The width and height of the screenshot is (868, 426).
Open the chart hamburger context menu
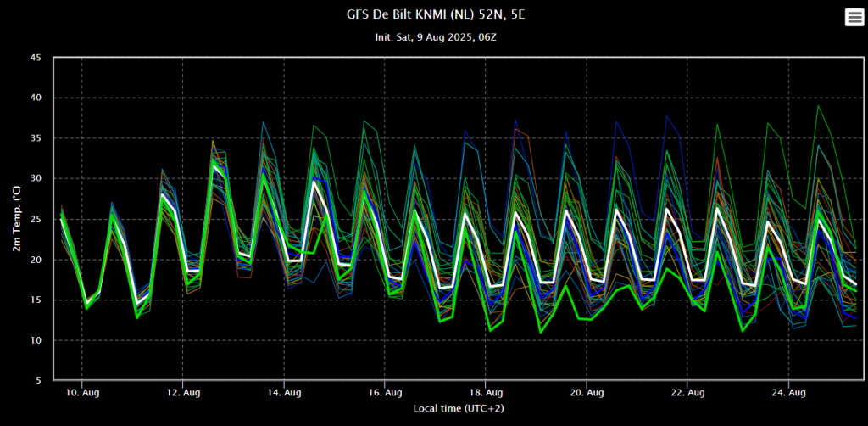(854, 17)
